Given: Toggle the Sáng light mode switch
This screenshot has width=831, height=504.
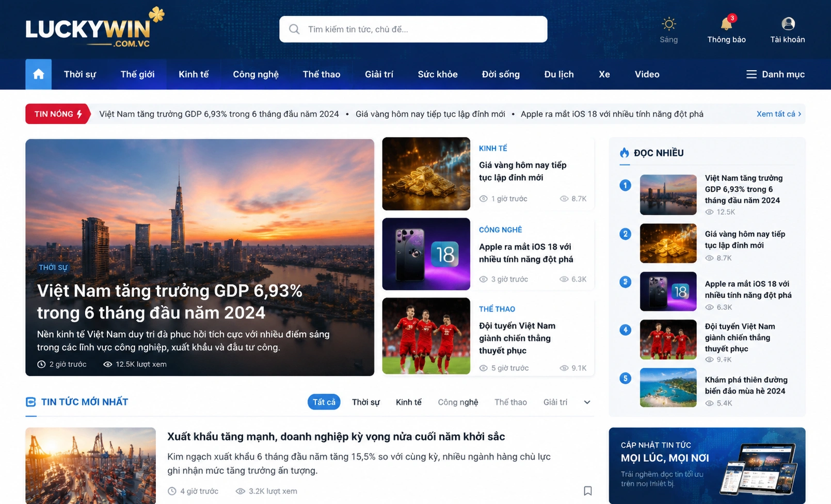Looking at the screenshot, I should (x=668, y=30).
